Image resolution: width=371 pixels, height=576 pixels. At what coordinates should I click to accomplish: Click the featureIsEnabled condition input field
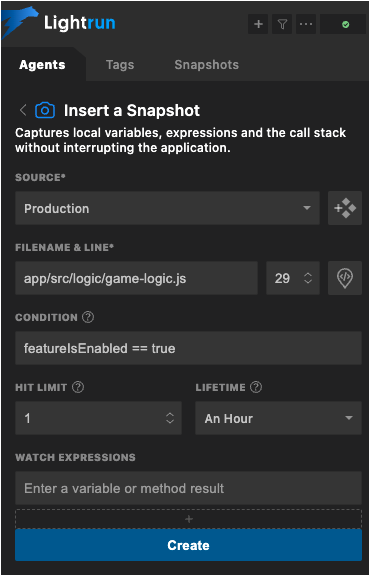tap(188, 348)
